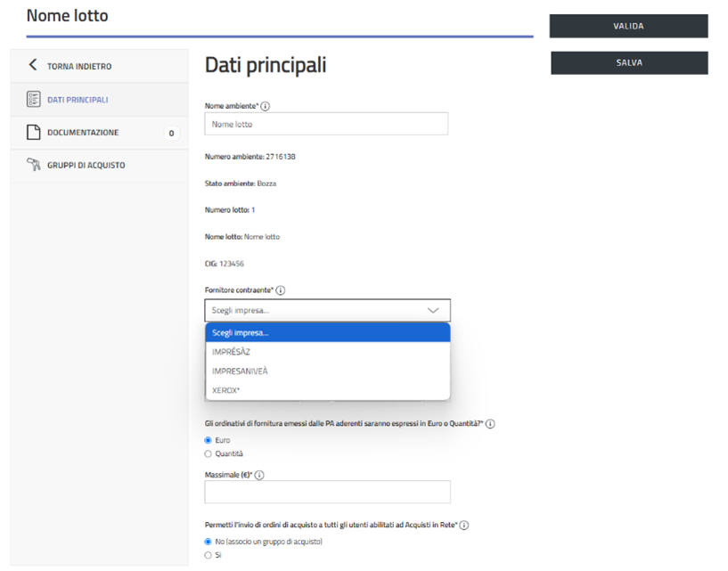Collapse the Fornitore contraente dropdown chevron
This screenshot has height=571, width=728.
[x=433, y=311]
